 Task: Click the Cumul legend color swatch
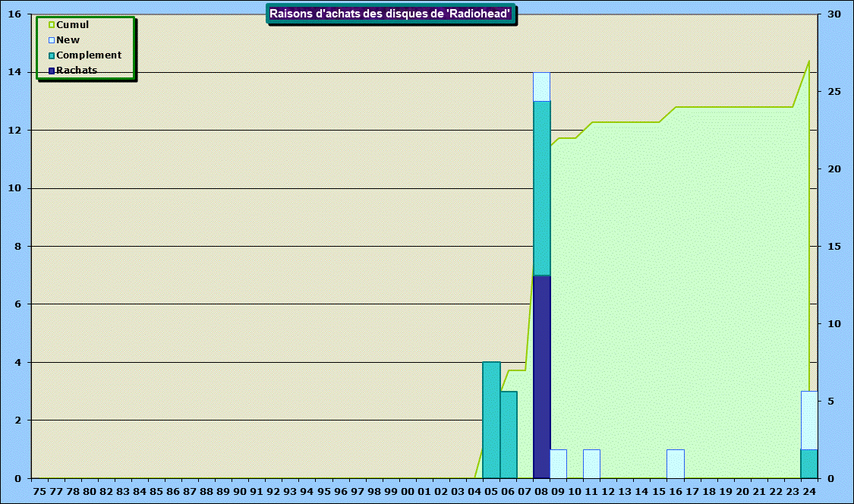pos(52,25)
